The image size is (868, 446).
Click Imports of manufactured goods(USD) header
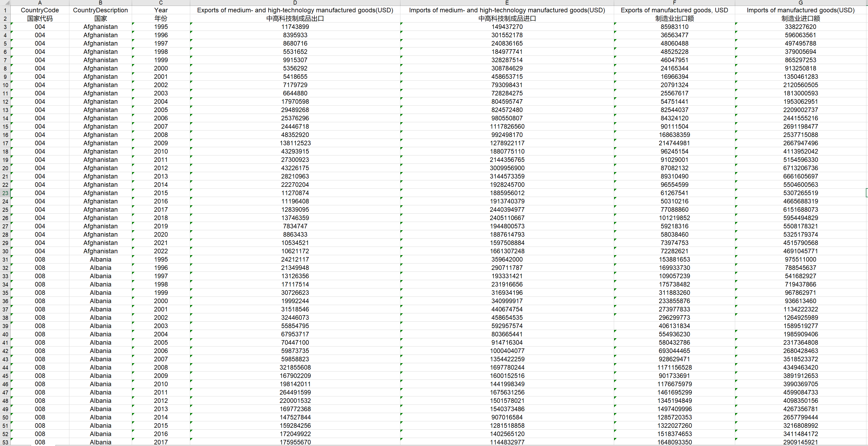[x=800, y=10]
